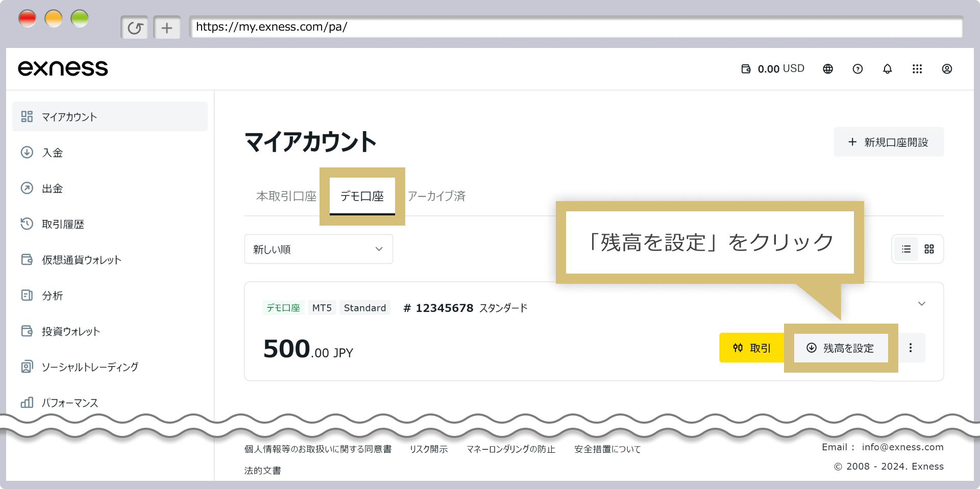Viewport: 980px width, 489px height.
Task: Click the browser URL address bar
Action: coord(576,27)
